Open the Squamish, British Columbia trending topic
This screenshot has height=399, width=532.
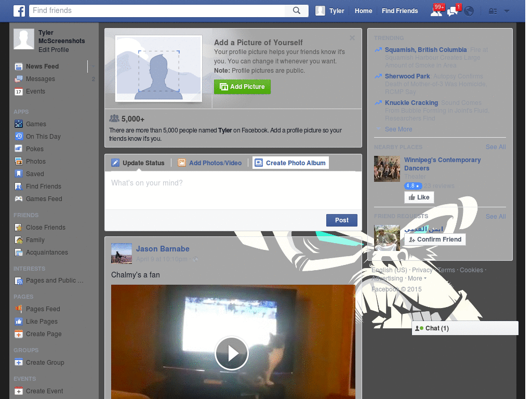[426, 49]
